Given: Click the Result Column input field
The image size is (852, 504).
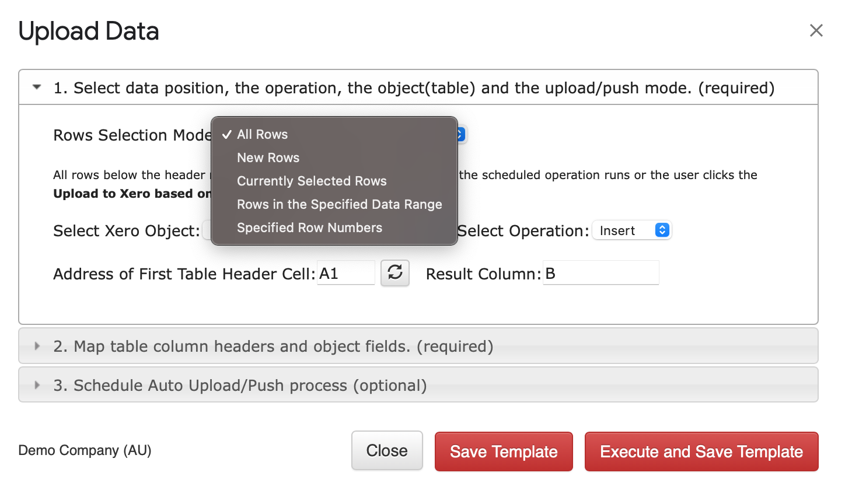Looking at the screenshot, I should (x=601, y=273).
